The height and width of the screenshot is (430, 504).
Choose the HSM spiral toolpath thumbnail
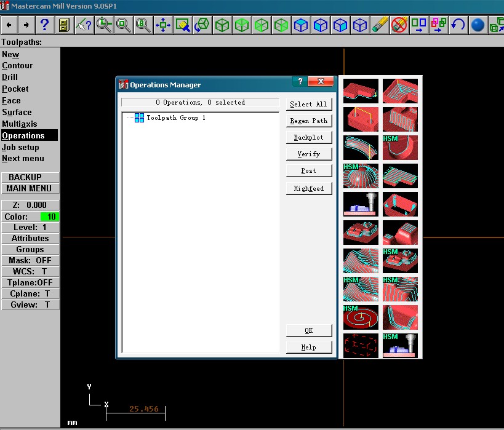click(x=361, y=317)
